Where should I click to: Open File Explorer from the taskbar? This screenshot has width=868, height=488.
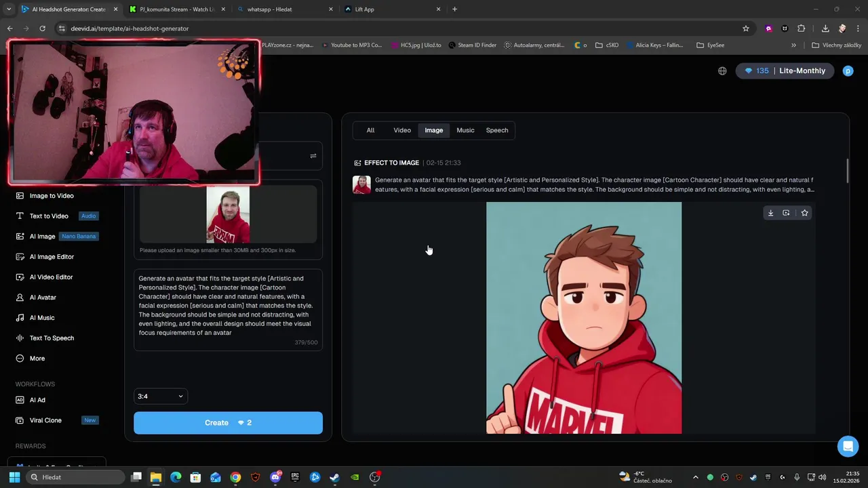[155, 477]
